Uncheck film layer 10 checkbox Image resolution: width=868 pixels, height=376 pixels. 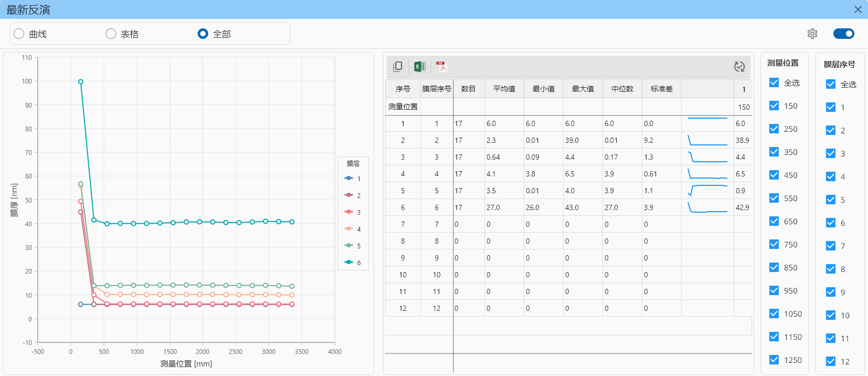(831, 315)
